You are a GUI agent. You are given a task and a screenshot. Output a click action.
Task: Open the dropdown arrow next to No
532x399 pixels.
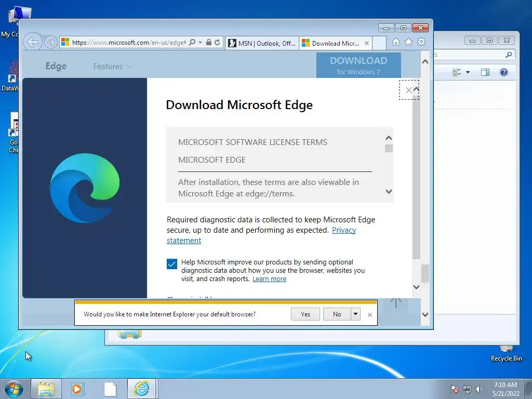(355, 314)
